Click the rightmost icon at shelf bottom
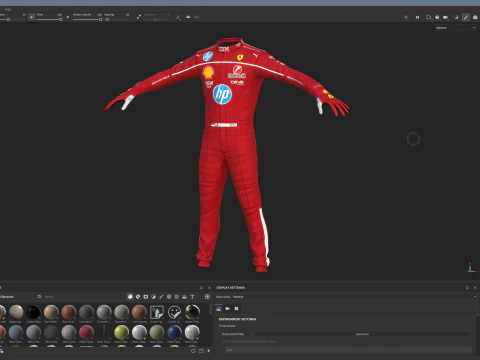480x360 pixels. pos(209,351)
